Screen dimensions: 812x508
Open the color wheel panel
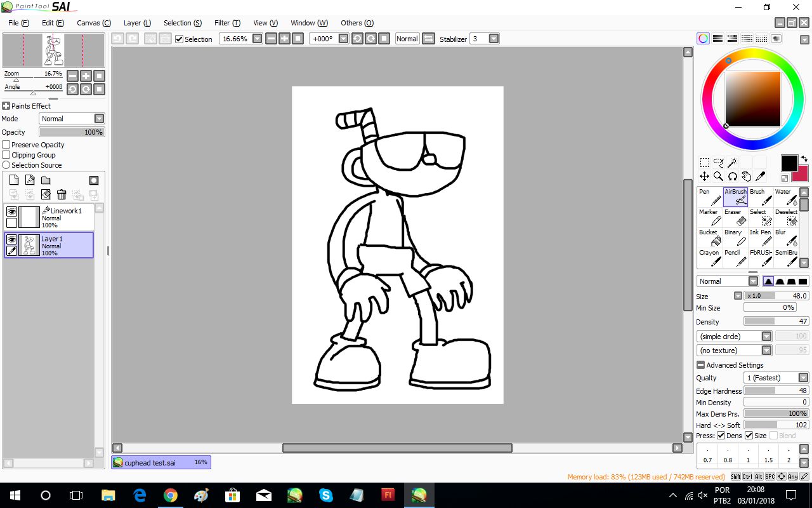pos(704,39)
